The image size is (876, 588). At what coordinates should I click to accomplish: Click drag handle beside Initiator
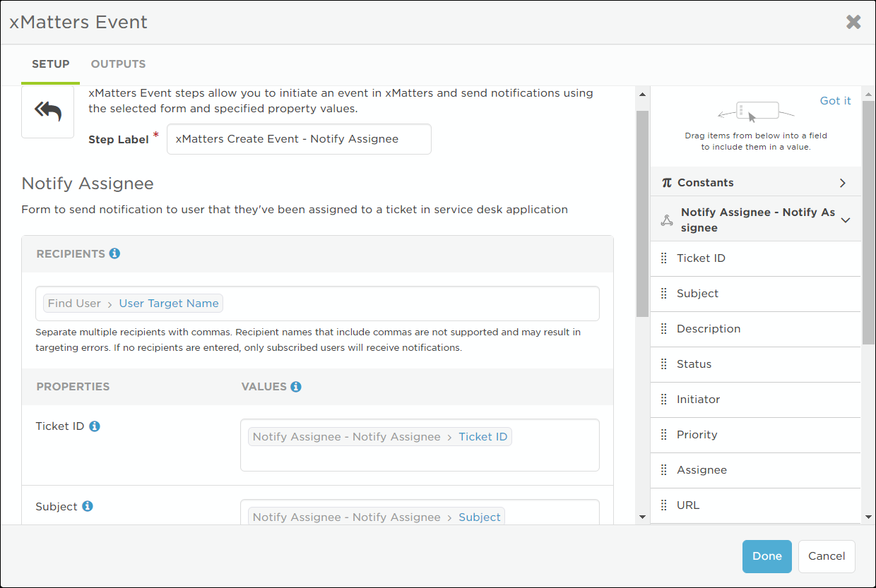click(663, 400)
